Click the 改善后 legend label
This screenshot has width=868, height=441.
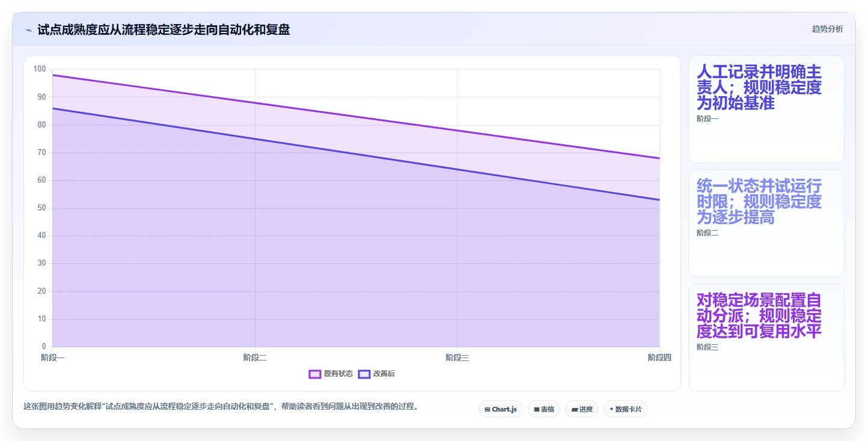click(x=384, y=374)
